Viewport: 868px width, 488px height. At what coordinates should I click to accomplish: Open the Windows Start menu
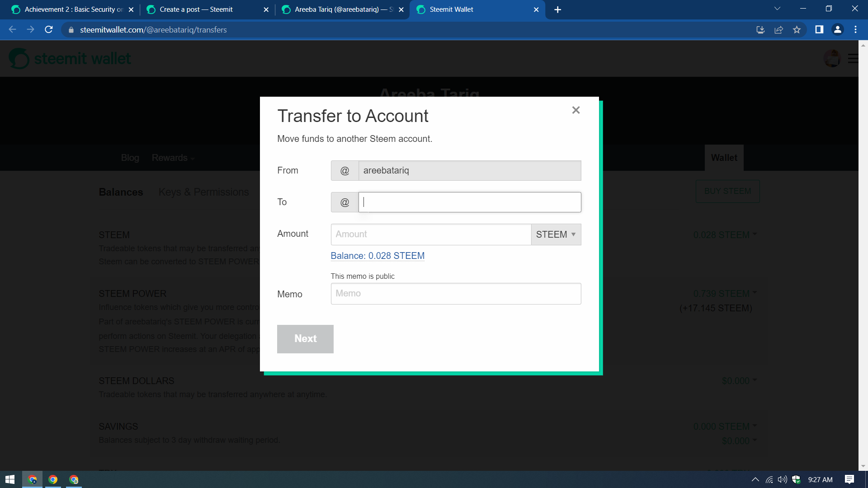10,479
